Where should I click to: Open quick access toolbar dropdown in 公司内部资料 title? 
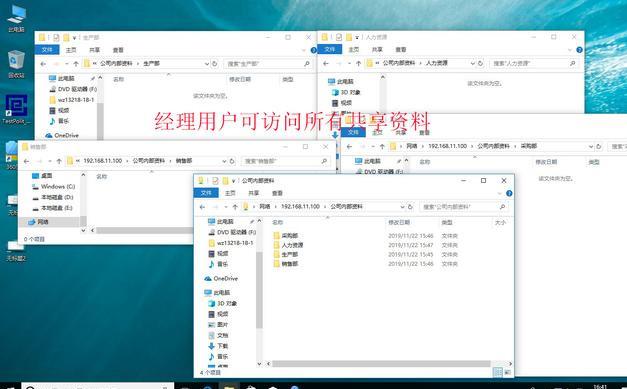234,181
